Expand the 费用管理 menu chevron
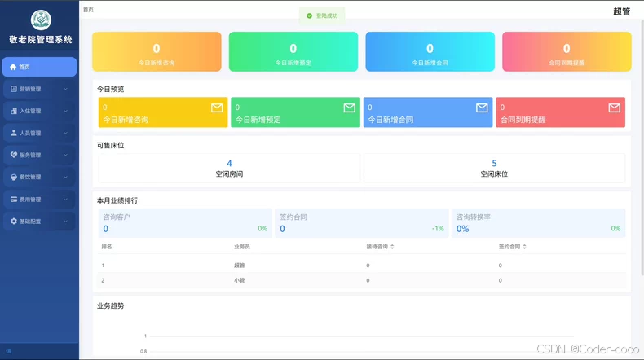This screenshot has width=644, height=360. coord(65,199)
